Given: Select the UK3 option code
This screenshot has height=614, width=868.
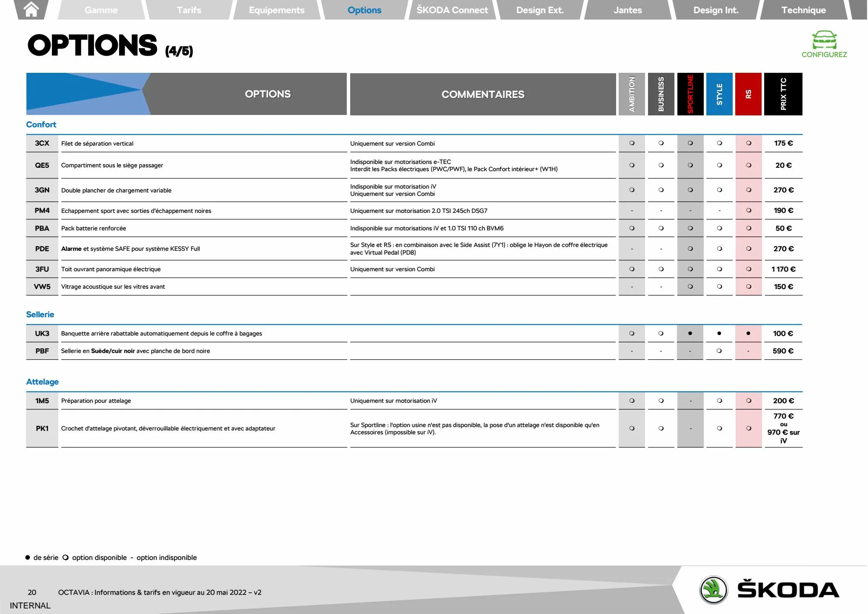Looking at the screenshot, I should point(42,333).
